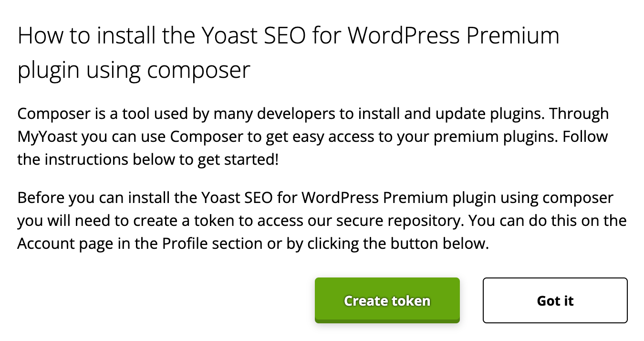Click "instructions below to get started!" text
Viewport: 644px width, 341px height.
click(x=163, y=160)
